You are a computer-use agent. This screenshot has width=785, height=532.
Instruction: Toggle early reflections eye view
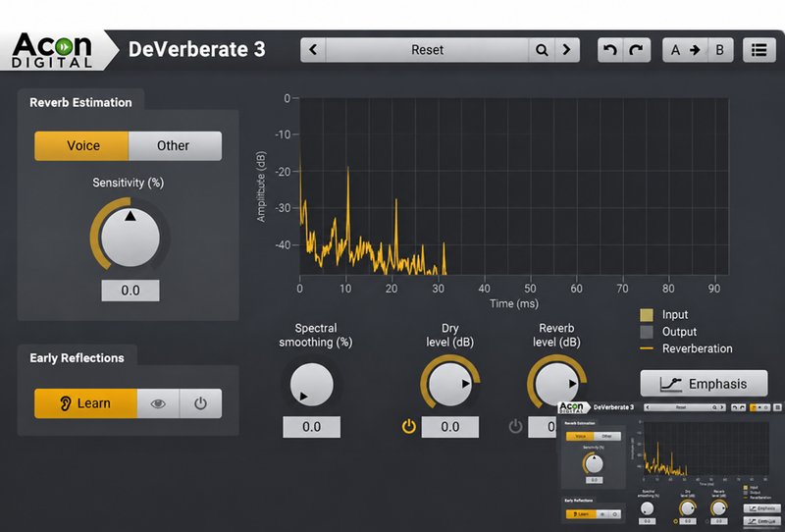pyautogui.click(x=158, y=403)
